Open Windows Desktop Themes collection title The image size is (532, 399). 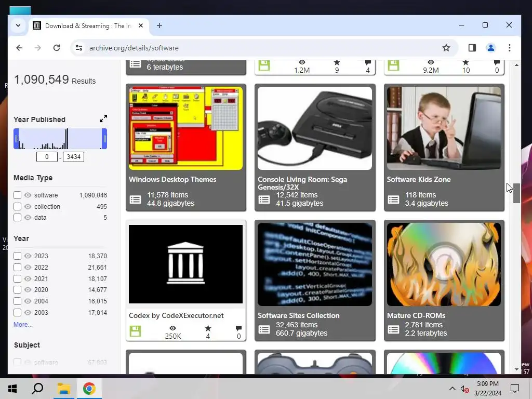[172, 179]
